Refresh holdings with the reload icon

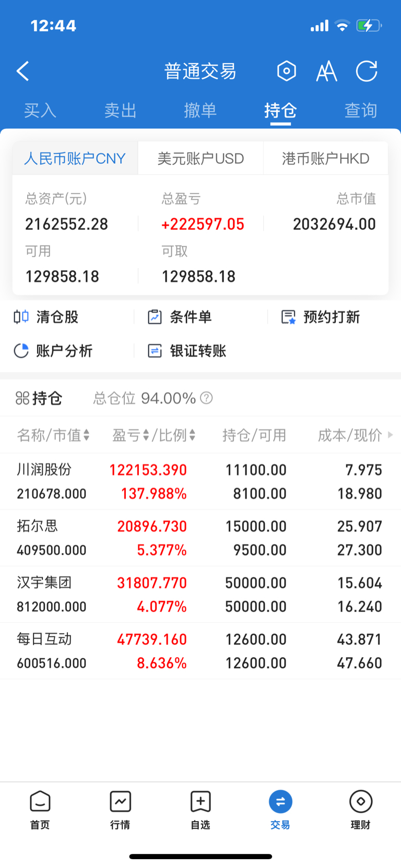366,71
